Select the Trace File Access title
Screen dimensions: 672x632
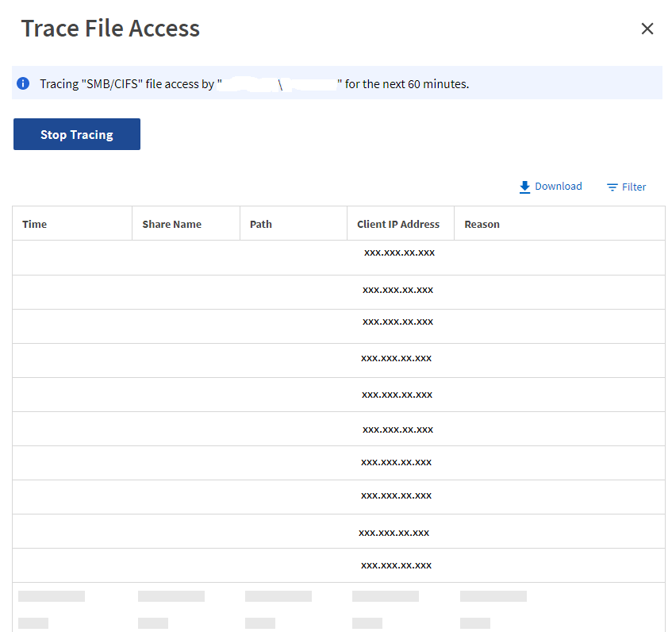[110, 28]
